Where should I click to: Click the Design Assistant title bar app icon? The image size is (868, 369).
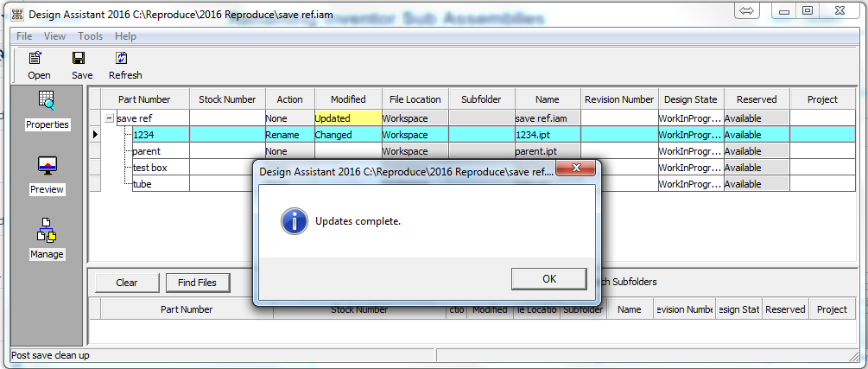18,15
